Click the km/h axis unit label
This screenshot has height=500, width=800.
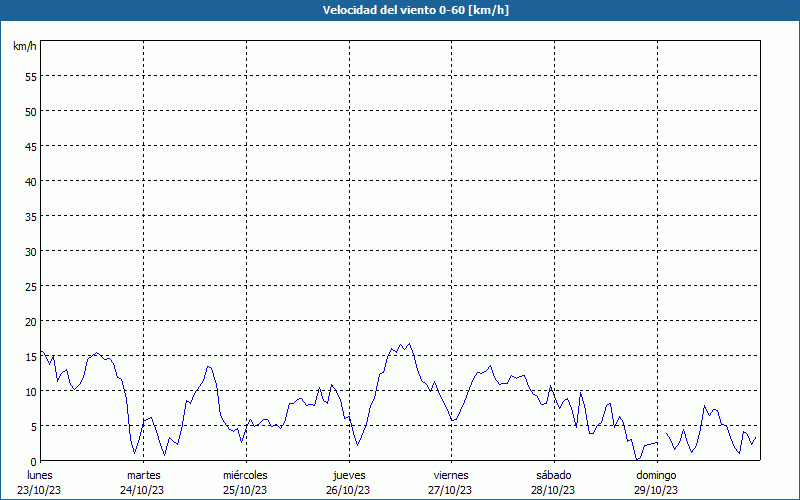pos(24,46)
